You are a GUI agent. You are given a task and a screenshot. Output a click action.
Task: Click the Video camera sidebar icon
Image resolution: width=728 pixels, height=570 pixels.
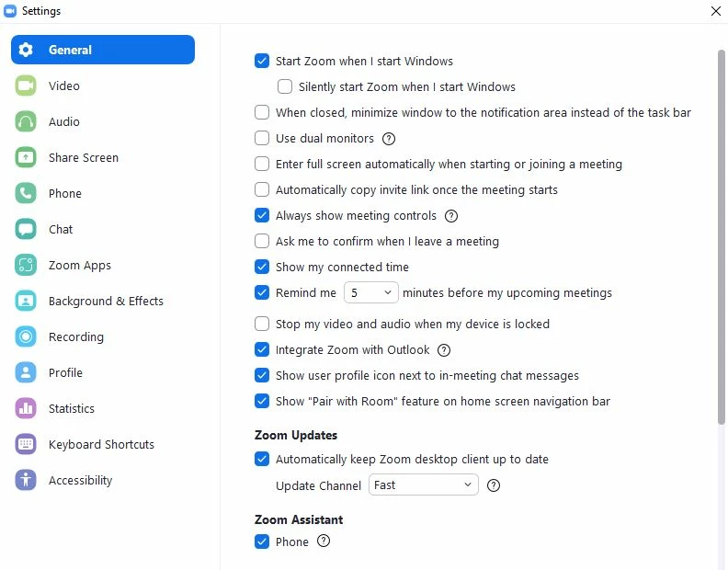(x=26, y=85)
